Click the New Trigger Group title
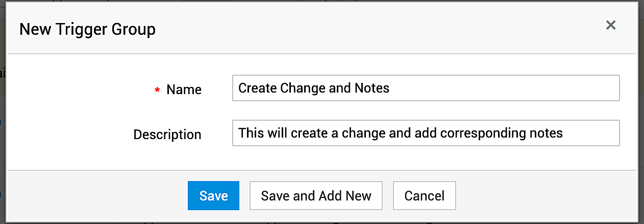Image resolution: width=644 pixels, height=224 pixels. pyautogui.click(x=87, y=29)
